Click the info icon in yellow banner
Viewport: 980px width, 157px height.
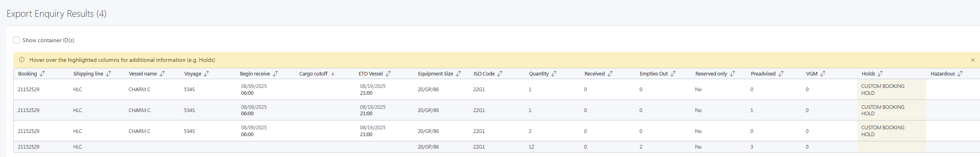(x=22, y=60)
